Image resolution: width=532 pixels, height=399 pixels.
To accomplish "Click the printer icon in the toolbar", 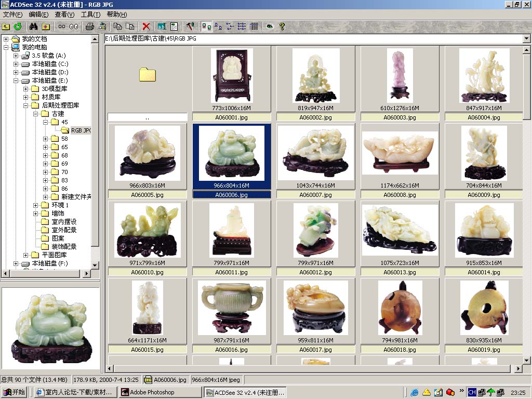I will click(90, 26).
